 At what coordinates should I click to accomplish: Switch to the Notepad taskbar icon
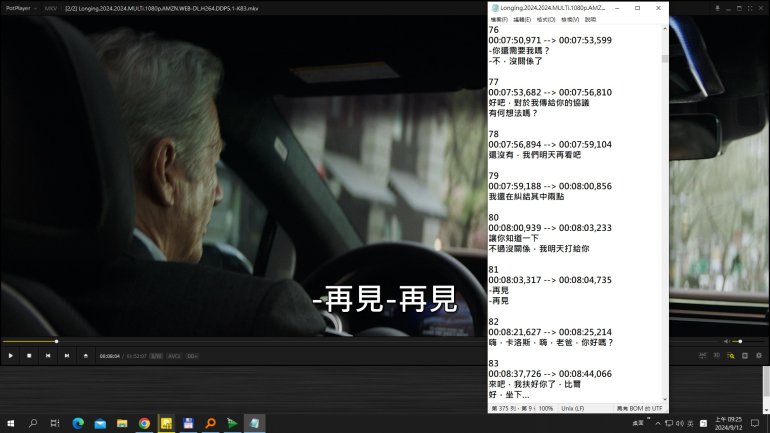(x=254, y=423)
